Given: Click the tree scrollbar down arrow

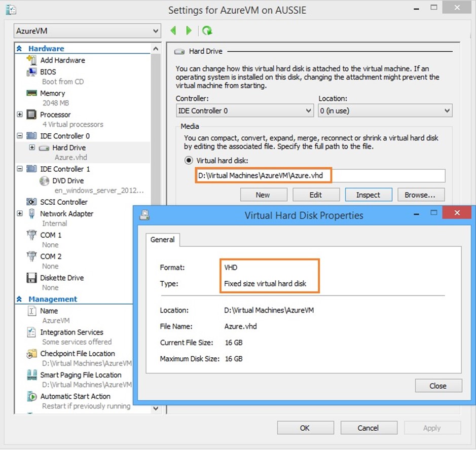Looking at the screenshot, I should (156, 408).
